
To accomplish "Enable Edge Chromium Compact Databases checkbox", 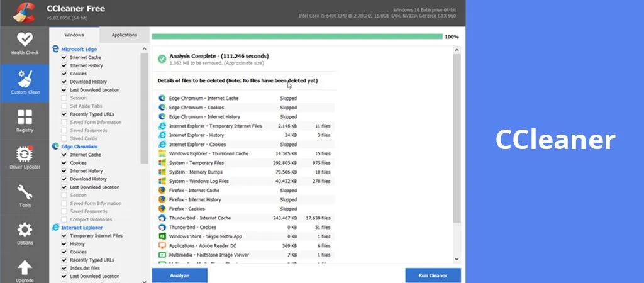I will [64, 219].
